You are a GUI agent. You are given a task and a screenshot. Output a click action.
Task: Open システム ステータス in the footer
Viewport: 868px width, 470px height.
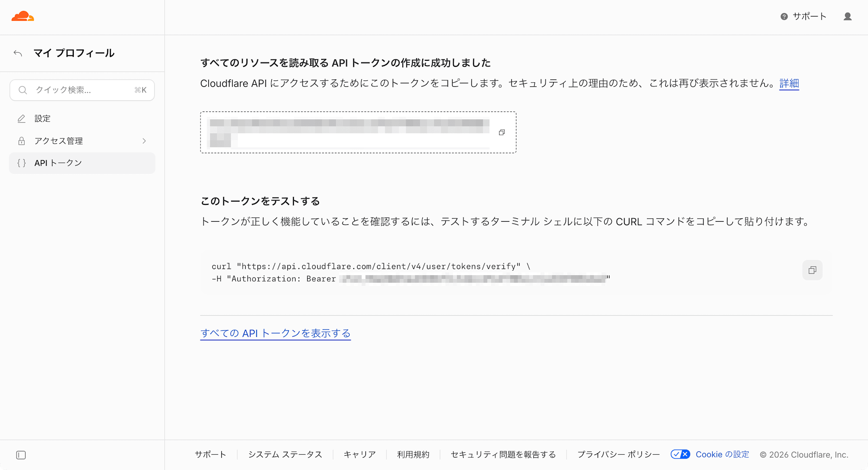coord(285,454)
